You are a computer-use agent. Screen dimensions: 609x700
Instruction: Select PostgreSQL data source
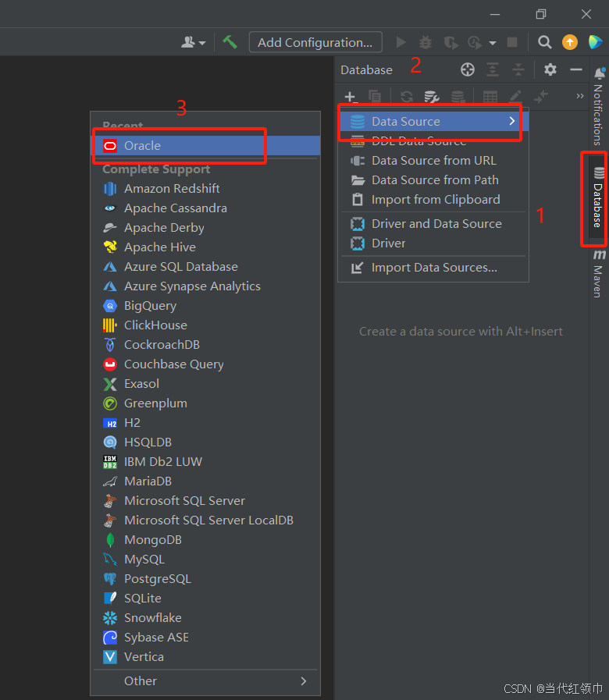[x=207, y=579]
